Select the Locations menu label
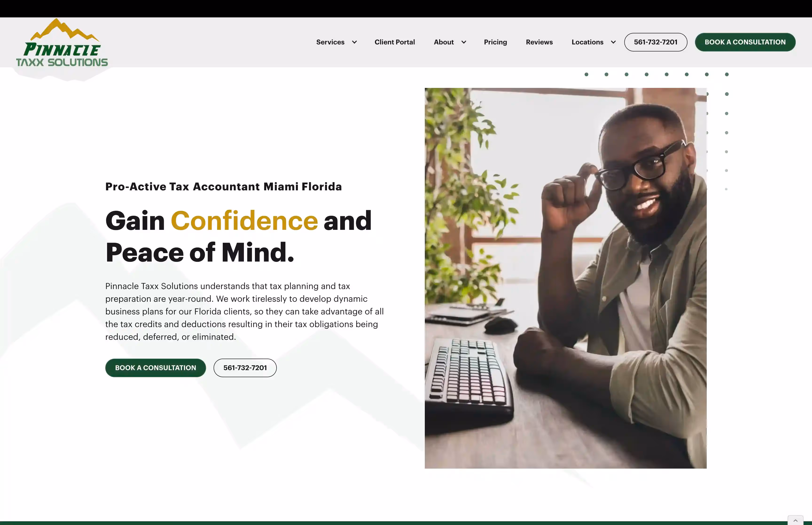 587,42
